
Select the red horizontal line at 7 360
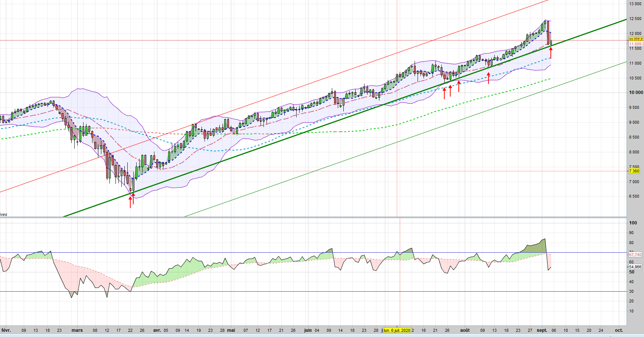(x=314, y=171)
